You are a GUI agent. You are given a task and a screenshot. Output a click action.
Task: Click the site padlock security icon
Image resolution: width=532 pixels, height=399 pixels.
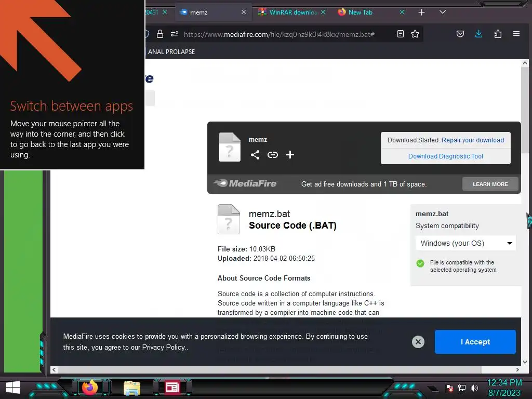[160, 34]
